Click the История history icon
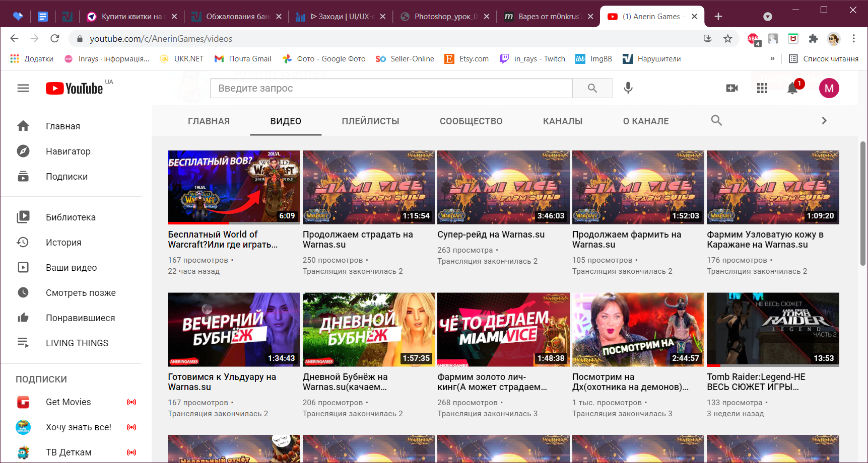Screen dimensions: 868x463 tap(23, 242)
